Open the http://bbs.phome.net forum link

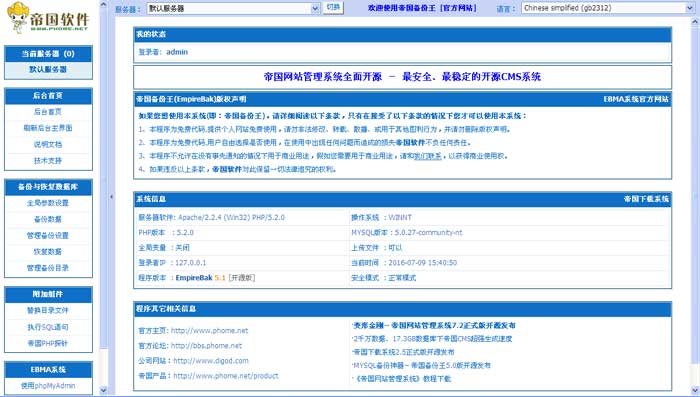(x=206, y=346)
